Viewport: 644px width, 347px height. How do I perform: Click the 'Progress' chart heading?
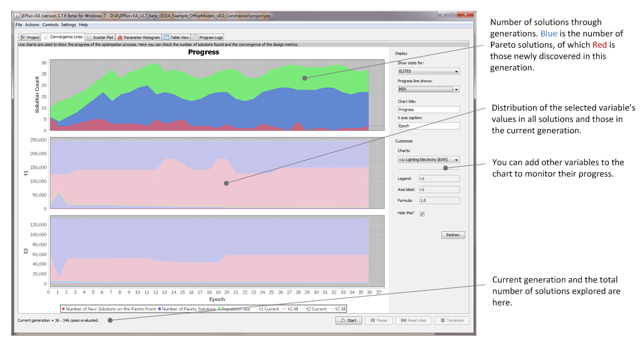click(203, 52)
